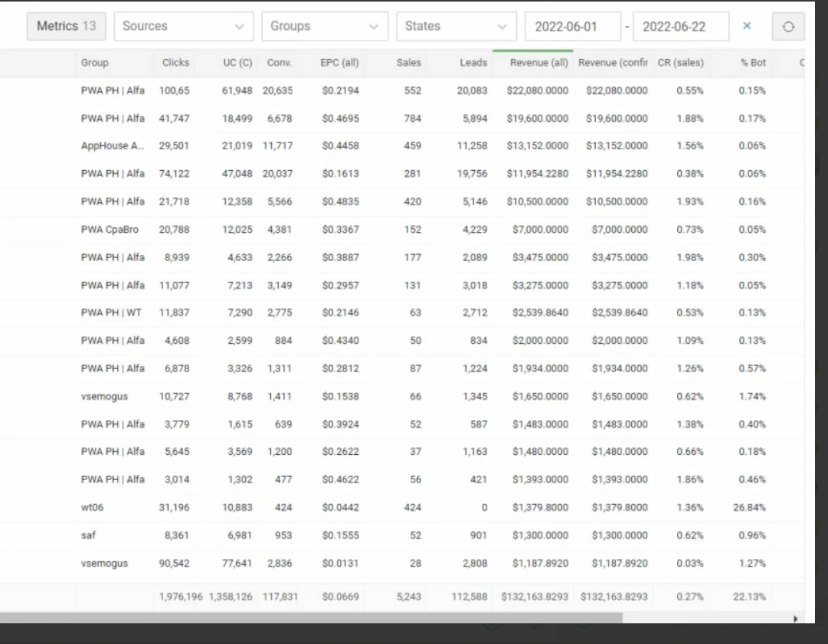This screenshot has height=644, width=828.
Task: Click the 22.13% total bot value
Action: [x=749, y=597]
